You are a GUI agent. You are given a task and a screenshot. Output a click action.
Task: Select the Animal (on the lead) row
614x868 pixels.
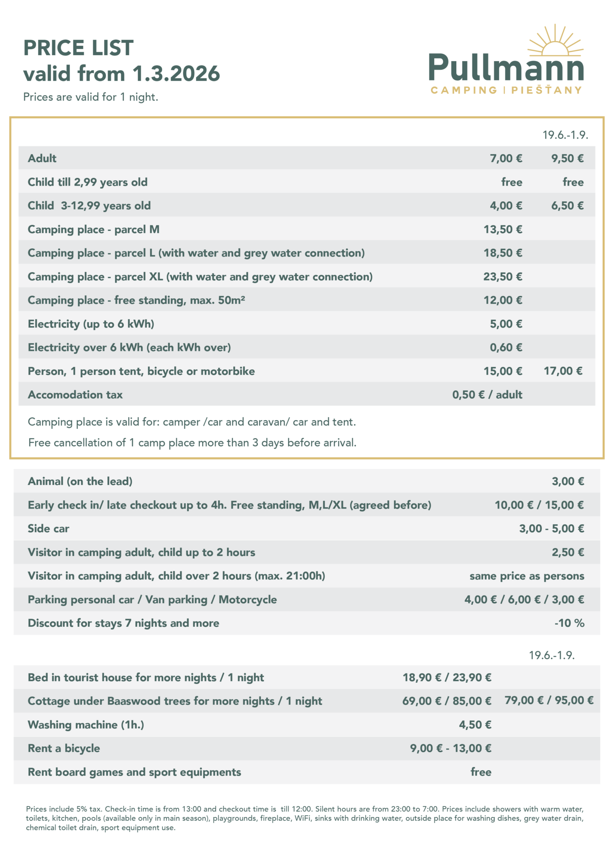(307, 481)
